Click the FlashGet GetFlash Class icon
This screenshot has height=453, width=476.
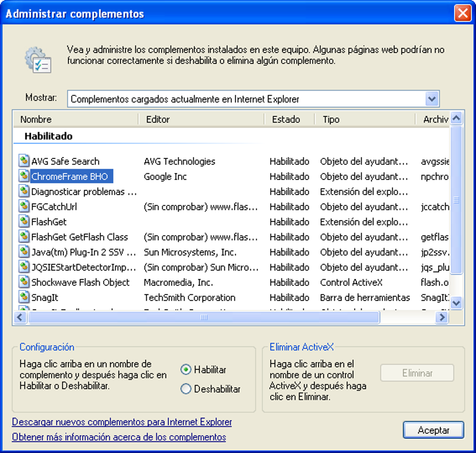click(x=24, y=236)
